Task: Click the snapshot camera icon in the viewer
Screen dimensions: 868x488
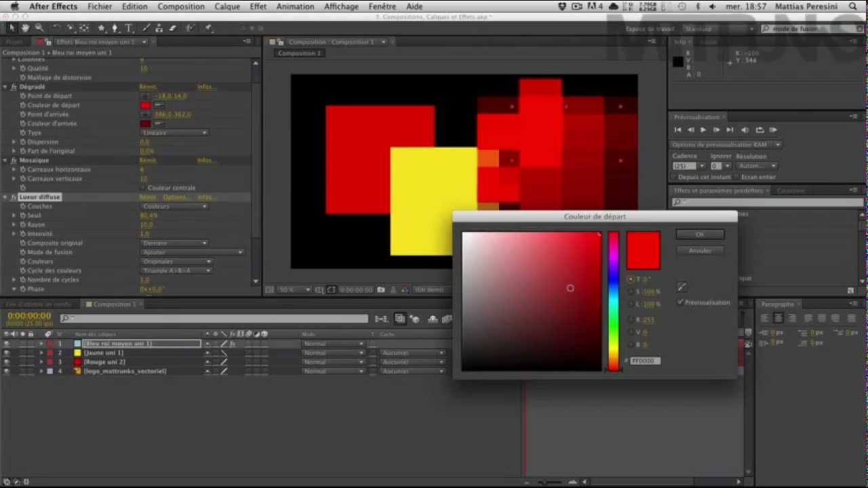Action: (381, 289)
